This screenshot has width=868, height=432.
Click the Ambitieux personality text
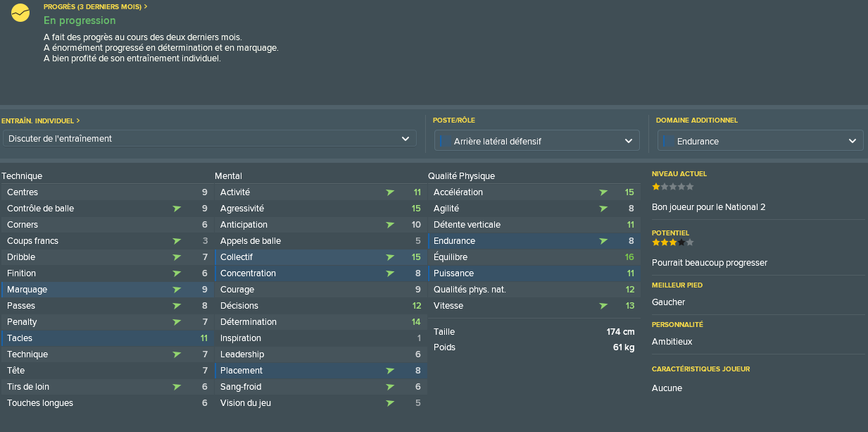click(x=672, y=342)
